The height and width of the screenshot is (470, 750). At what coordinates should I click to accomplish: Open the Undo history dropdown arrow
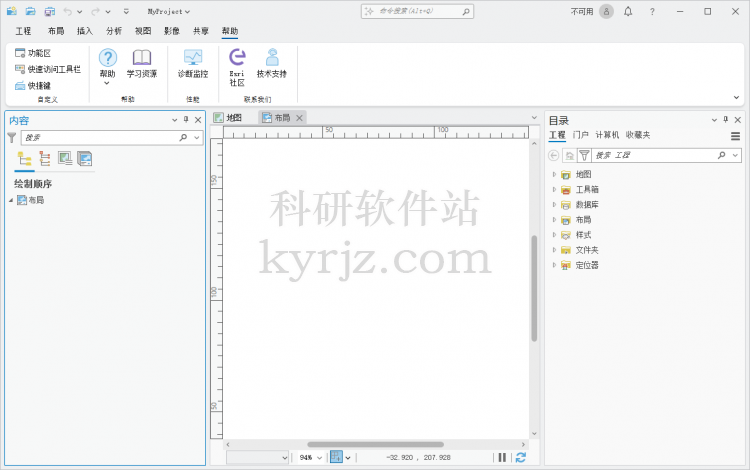point(79,11)
